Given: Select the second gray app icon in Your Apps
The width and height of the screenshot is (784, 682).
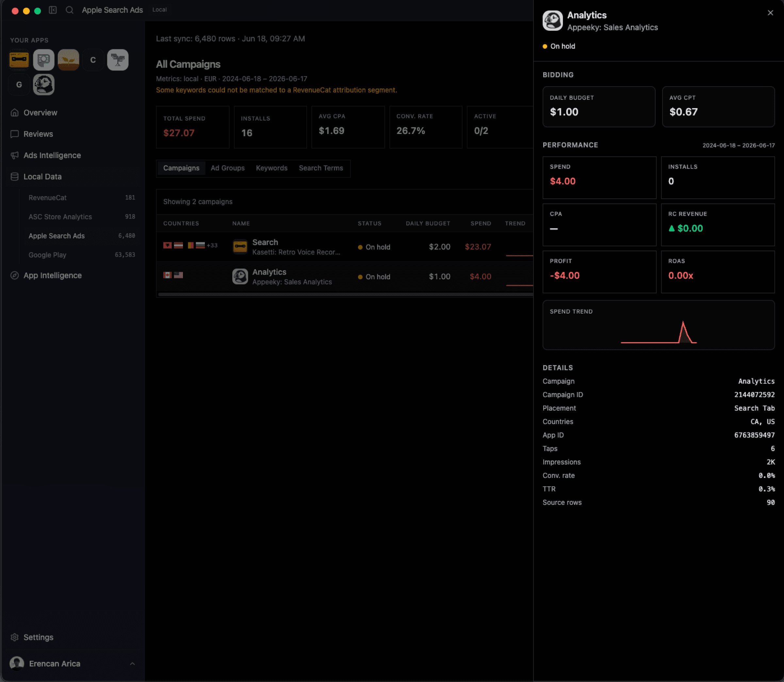Looking at the screenshot, I should [x=44, y=60].
